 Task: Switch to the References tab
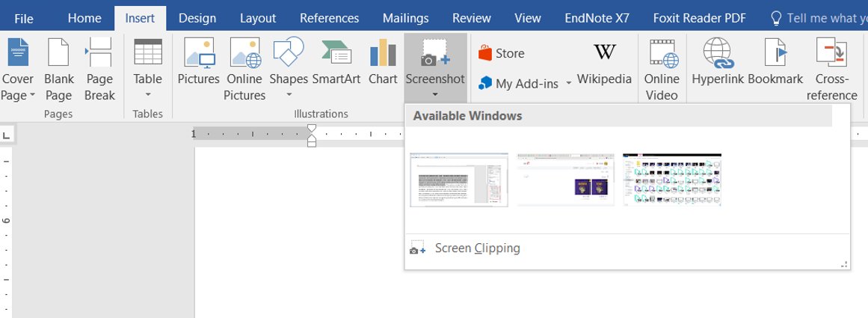(x=330, y=18)
